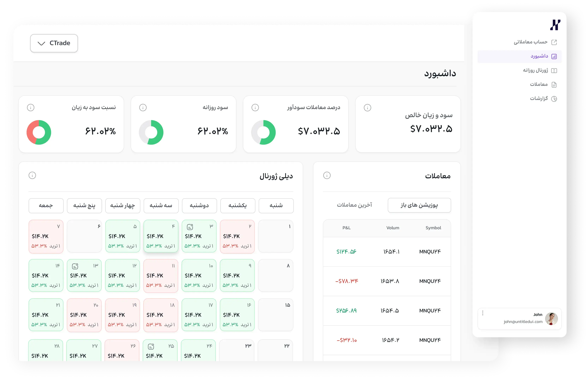Viewport: 588px width, 381px height.
Task: Click the info icon on دیلی ژورنال panel
Action: pos(32,176)
